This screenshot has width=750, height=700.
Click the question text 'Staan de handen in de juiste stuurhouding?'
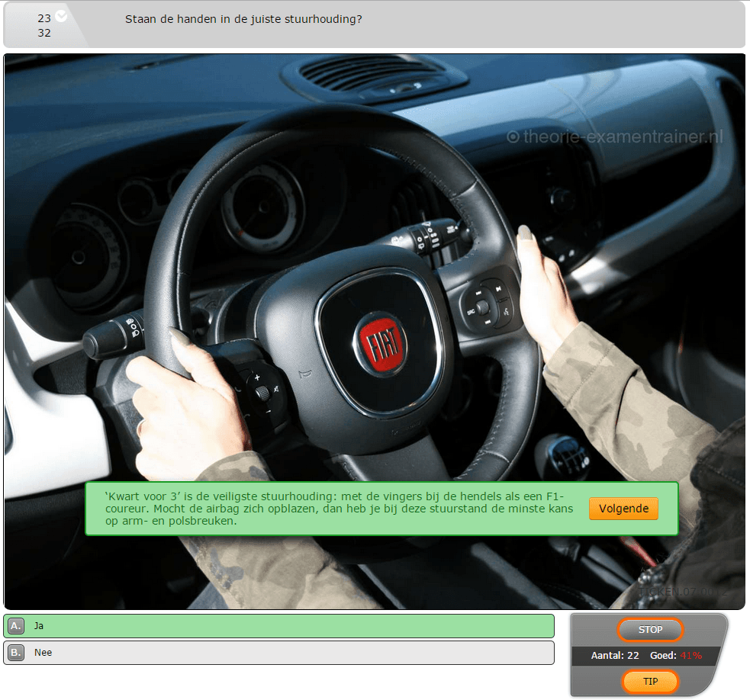point(243,19)
